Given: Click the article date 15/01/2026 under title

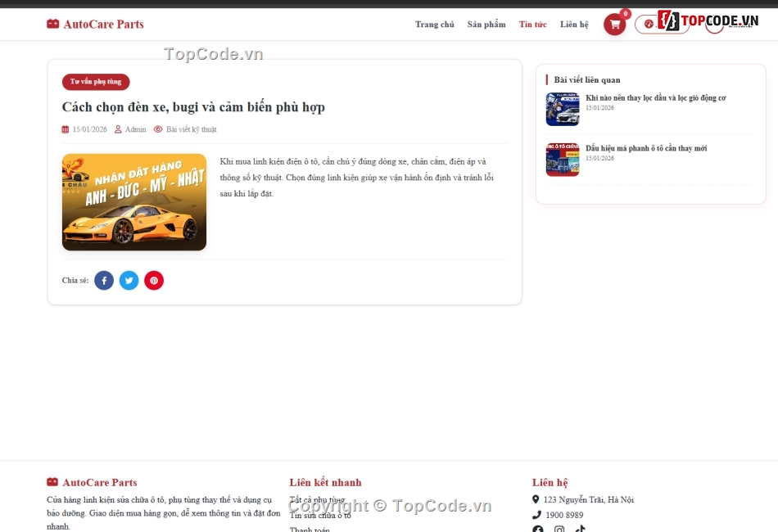Looking at the screenshot, I should pyautogui.click(x=90, y=129).
